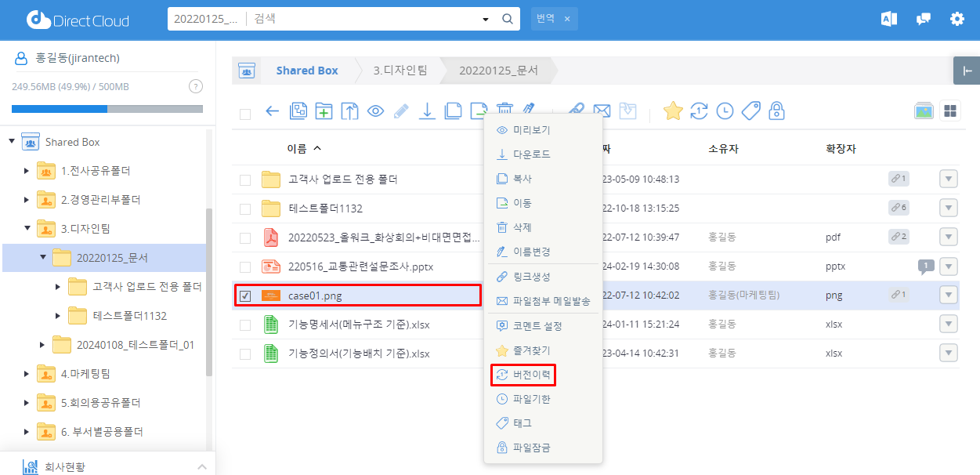Open the settings gear in the header

click(956, 20)
